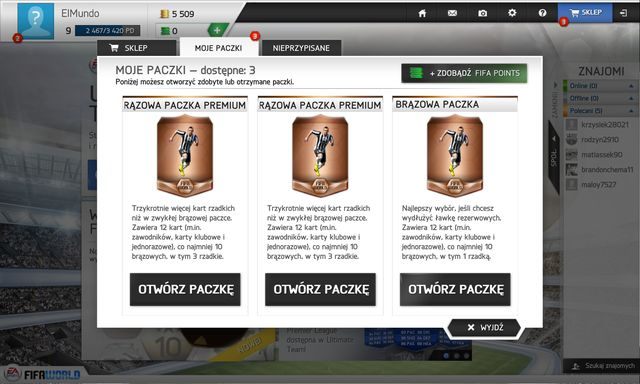Click the green plus to add FIFA Points
640x384 pixels.
pos(217,30)
